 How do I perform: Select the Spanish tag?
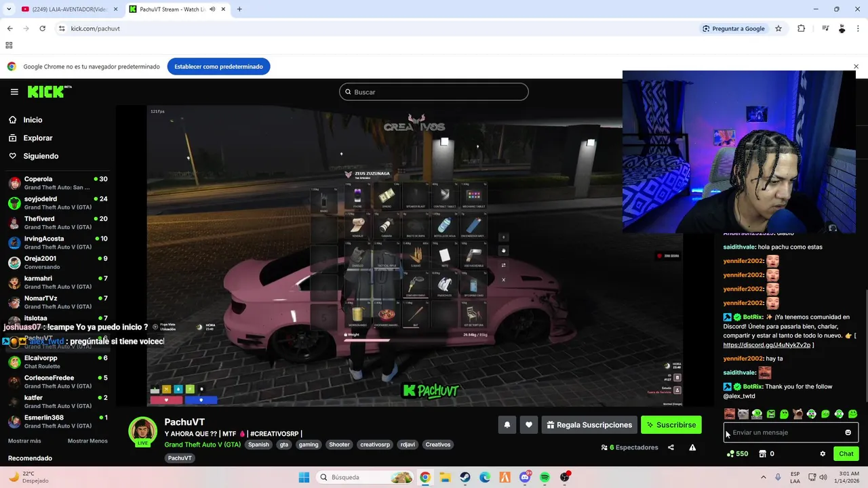coord(258,445)
